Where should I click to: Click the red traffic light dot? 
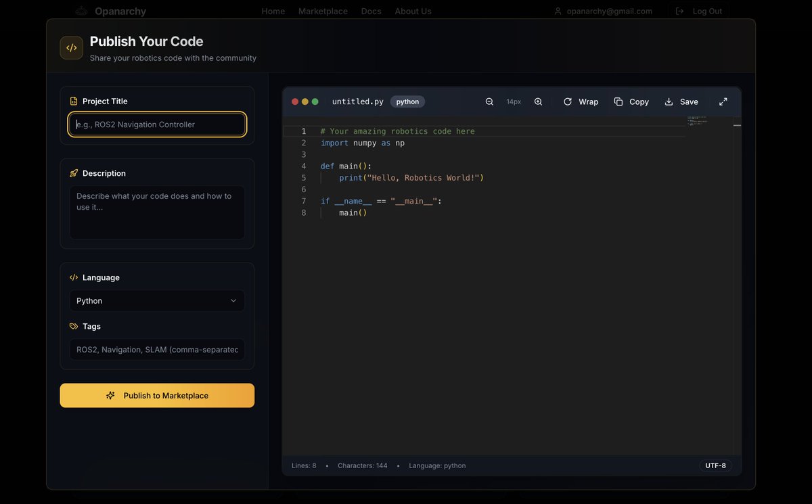tap(295, 101)
